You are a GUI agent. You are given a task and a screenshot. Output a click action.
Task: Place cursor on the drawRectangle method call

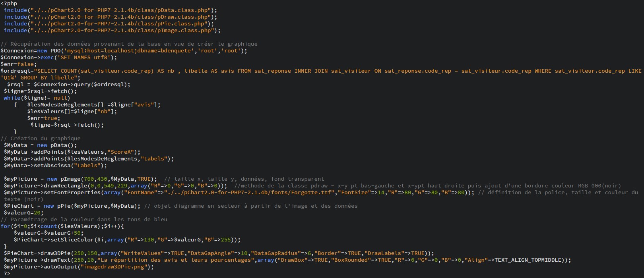coord(60,186)
